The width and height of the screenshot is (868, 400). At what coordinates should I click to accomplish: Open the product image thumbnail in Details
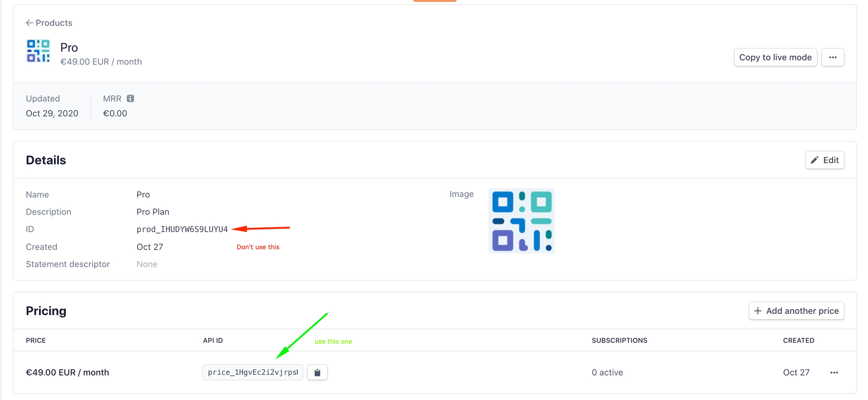click(x=521, y=221)
